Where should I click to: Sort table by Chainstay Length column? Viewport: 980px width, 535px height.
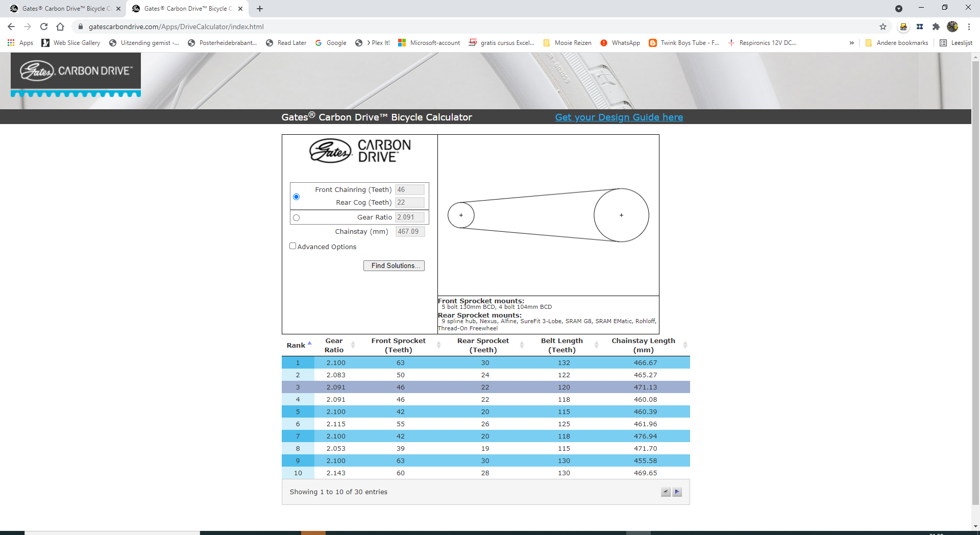(x=643, y=345)
